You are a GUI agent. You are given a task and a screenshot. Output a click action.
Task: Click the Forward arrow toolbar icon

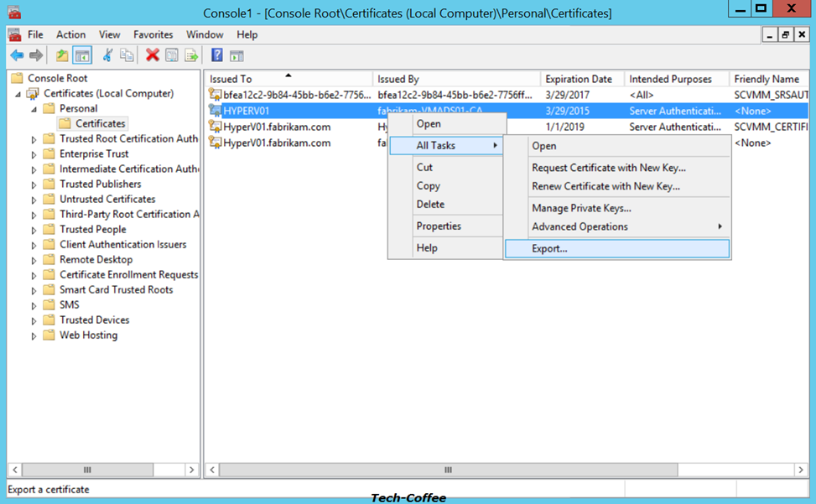point(36,55)
